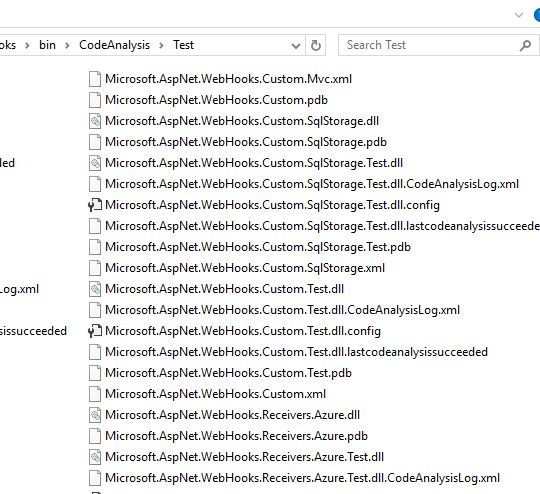Select file name Microsoft.AspNet.WebHooks.Custom.pdb
Screen dimensions: 540x494
pos(216,100)
